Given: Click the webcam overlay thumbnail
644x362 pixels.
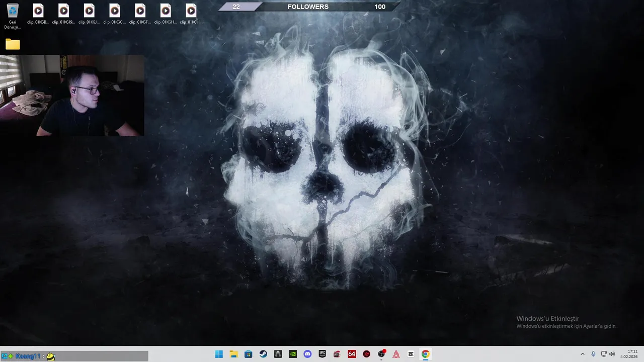Looking at the screenshot, I should click(x=72, y=96).
